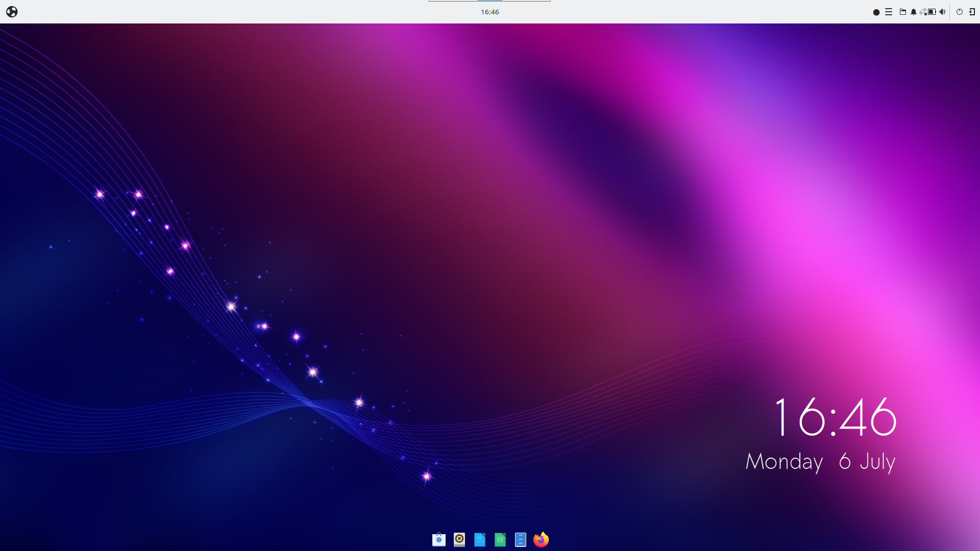
Task: Open the green LibreOffice Calc dock icon
Action: tap(500, 539)
